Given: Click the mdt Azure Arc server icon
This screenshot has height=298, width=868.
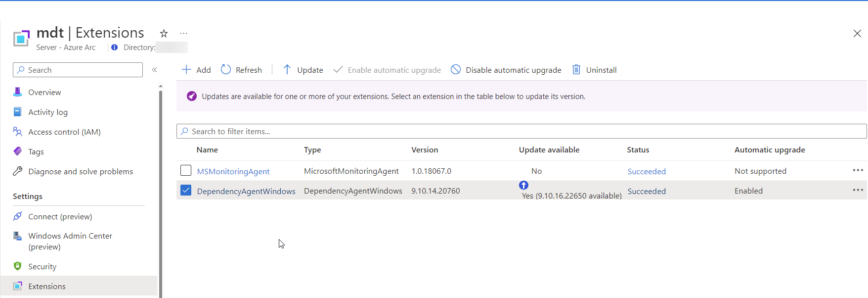Looking at the screenshot, I should point(21,38).
